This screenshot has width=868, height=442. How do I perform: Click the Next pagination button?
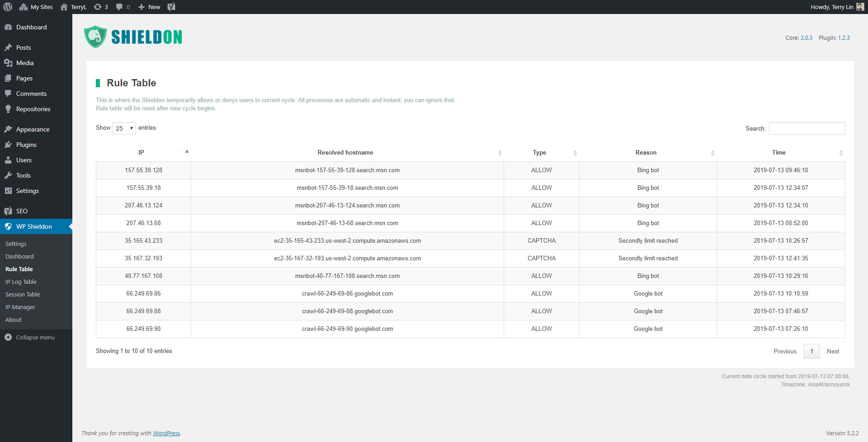click(833, 351)
